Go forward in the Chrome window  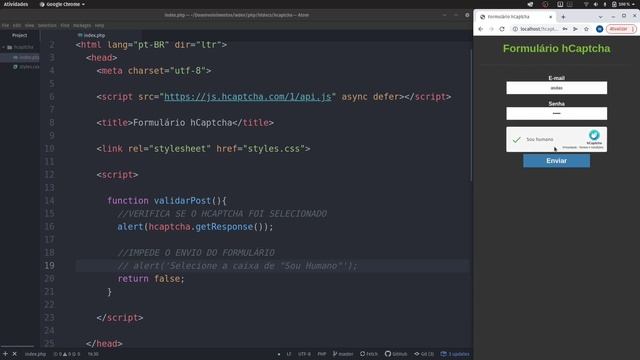[491, 29]
